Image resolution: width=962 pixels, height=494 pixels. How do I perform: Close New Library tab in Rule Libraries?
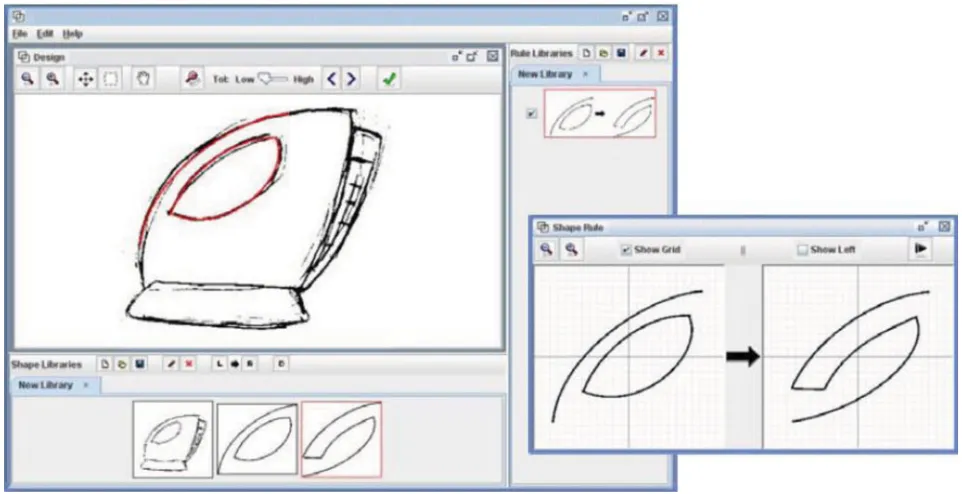click(585, 74)
